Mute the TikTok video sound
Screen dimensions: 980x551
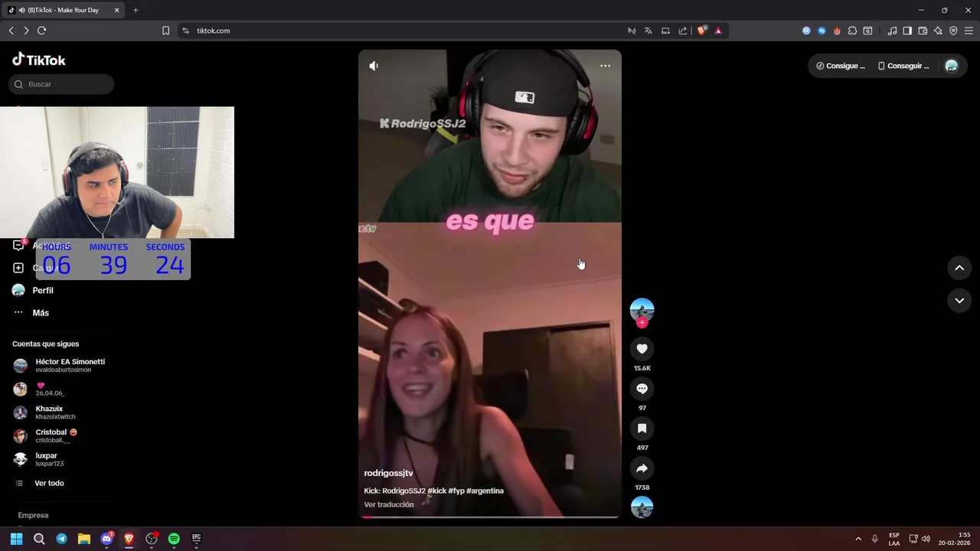[374, 66]
